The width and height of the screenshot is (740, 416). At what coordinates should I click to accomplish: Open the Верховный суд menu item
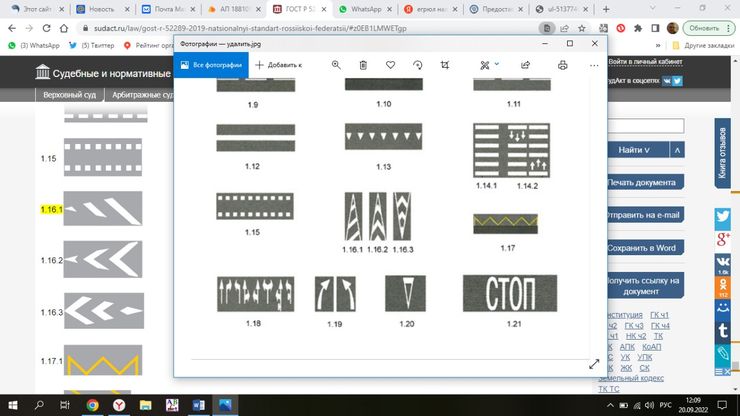tap(69, 95)
